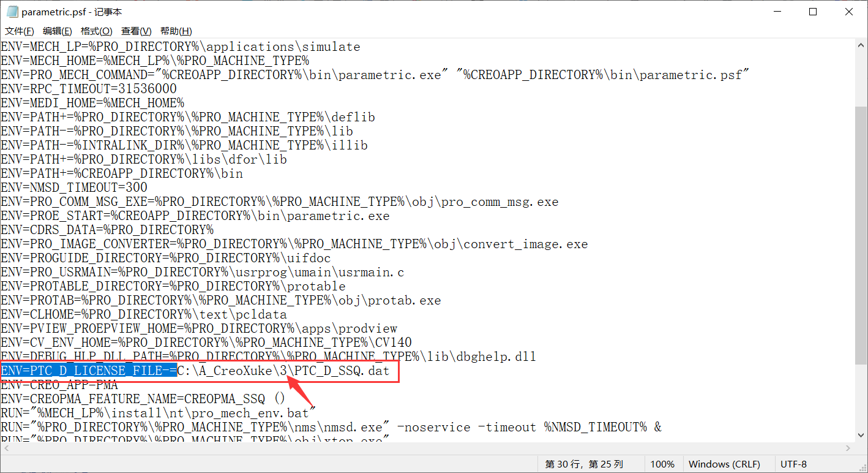Image resolution: width=868 pixels, height=473 pixels.
Task: Click the scrollbar up arrow
Action: (x=861, y=45)
